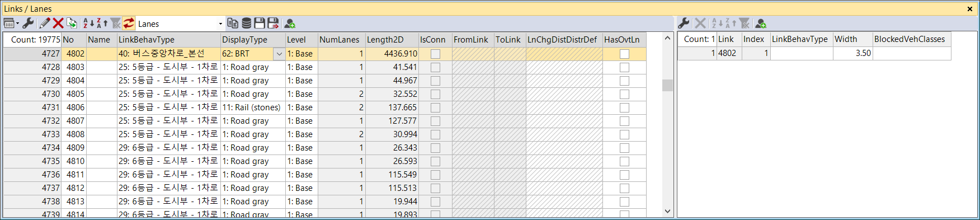Viewport: 980px width, 220px height.
Task: Click the ToLink column header
Action: (510, 40)
